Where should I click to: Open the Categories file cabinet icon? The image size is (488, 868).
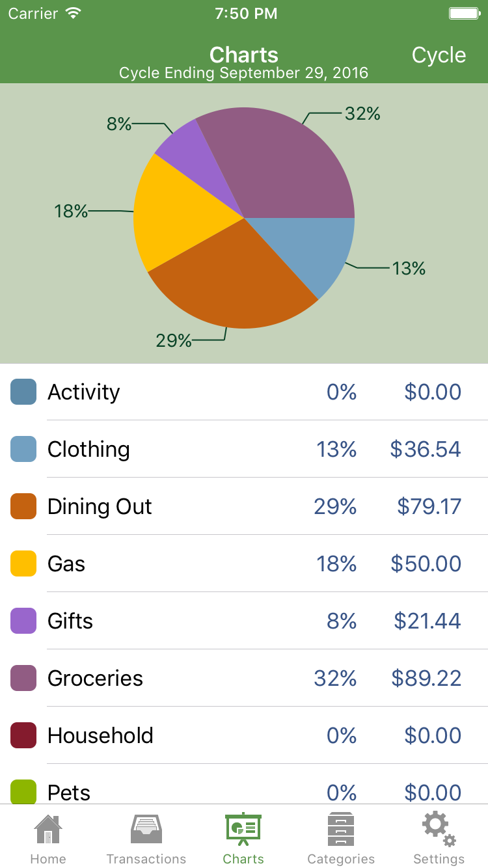point(341,829)
